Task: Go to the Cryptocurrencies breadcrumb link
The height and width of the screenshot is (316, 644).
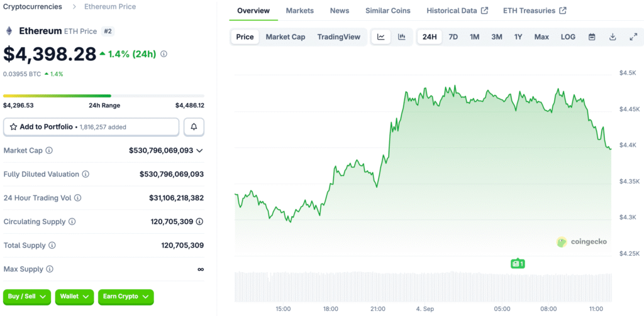Action: [33, 6]
